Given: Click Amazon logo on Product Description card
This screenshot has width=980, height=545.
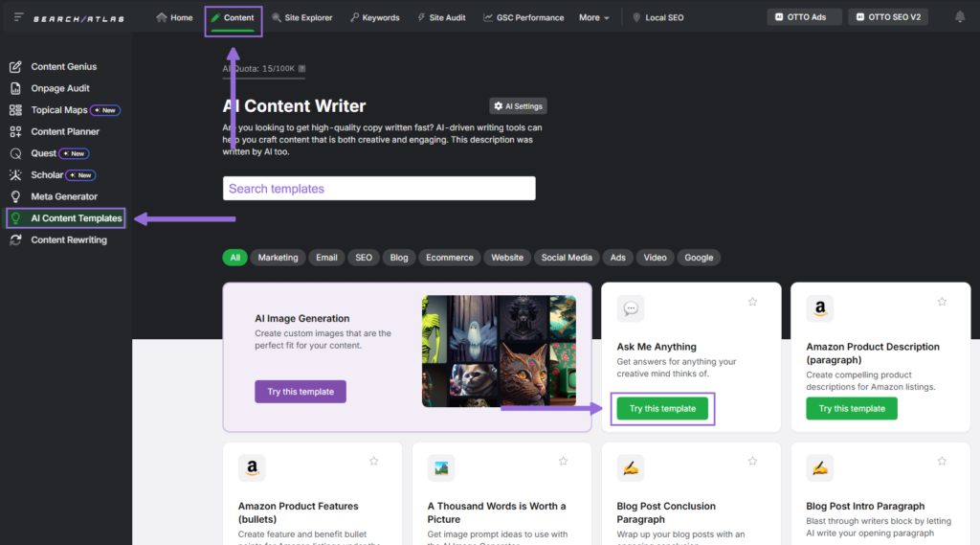Looking at the screenshot, I should (819, 308).
